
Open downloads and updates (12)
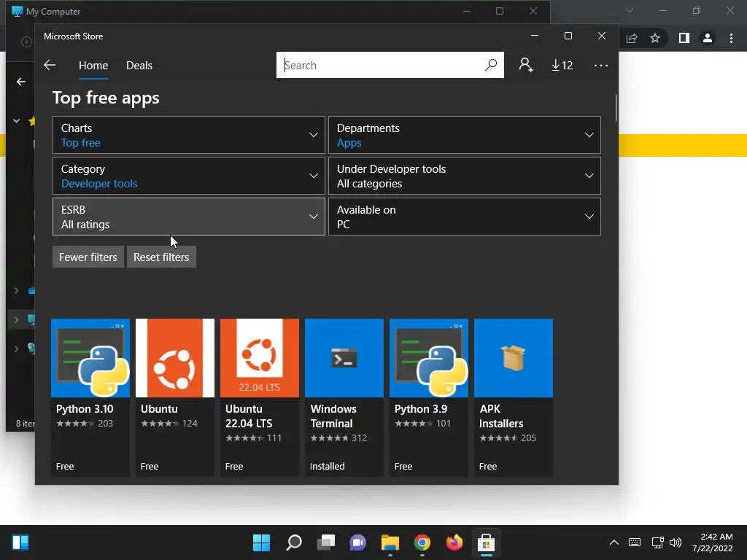pyautogui.click(x=562, y=65)
